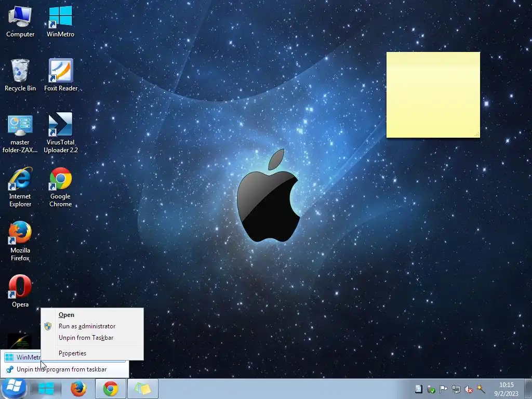Open the network tray icon

click(456, 389)
